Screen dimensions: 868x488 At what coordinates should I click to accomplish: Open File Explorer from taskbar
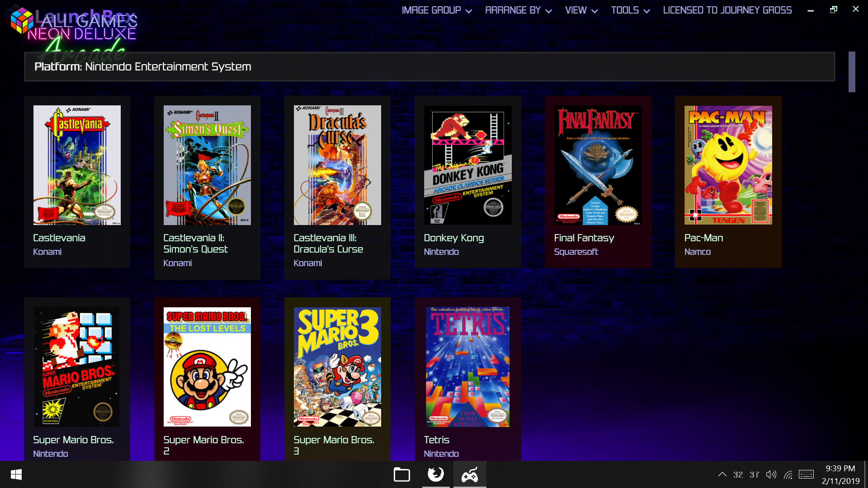coord(401,474)
